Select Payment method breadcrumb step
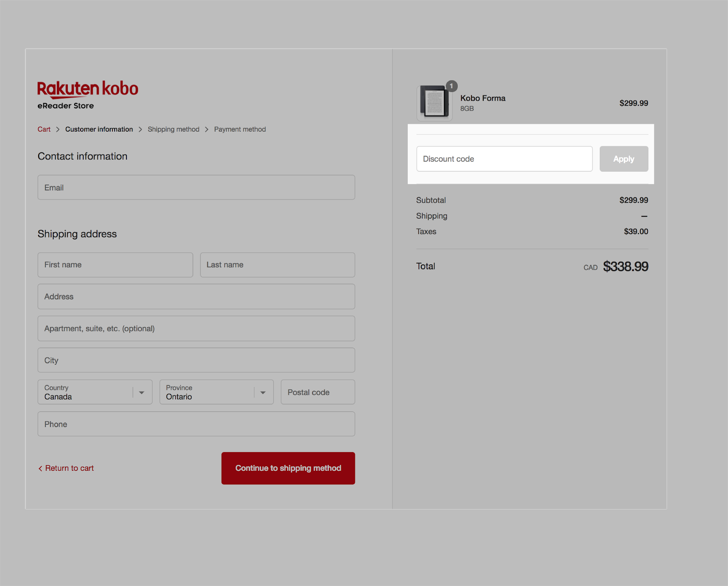This screenshot has height=586, width=728. (x=240, y=129)
